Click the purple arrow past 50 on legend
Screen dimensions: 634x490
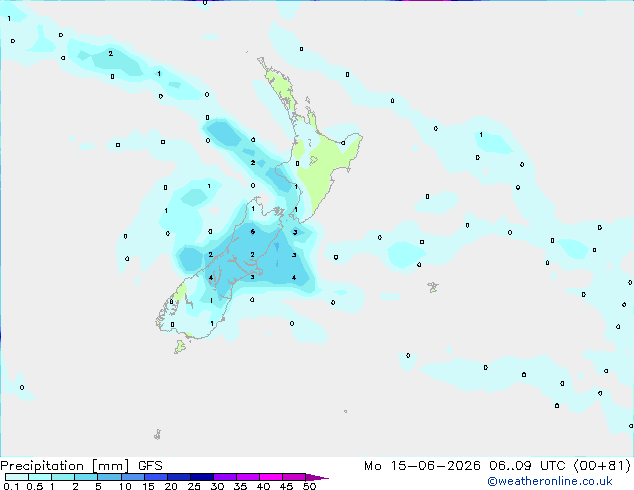pyautogui.click(x=317, y=477)
